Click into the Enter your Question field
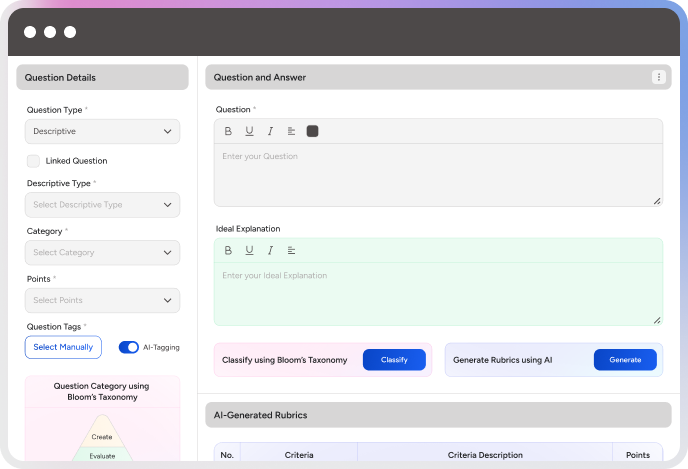Screen dimensions: 688x469 tap(438, 175)
